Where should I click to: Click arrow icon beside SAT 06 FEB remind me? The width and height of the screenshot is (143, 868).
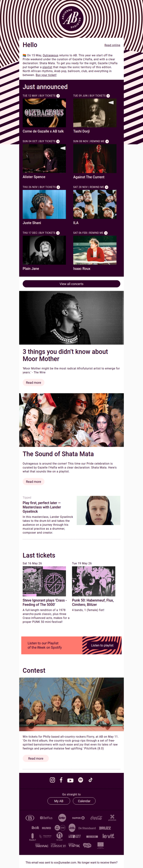(x=106, y=233)
